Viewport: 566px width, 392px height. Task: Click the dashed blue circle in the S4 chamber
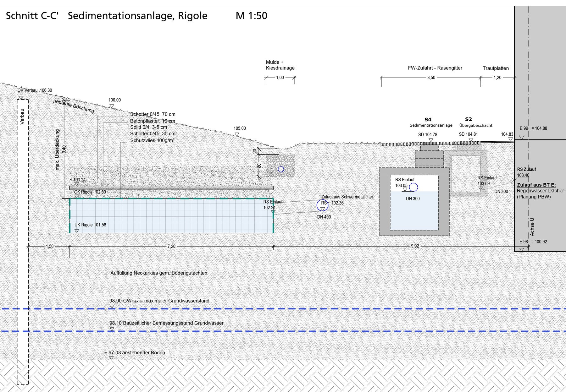tap(413, 187)
